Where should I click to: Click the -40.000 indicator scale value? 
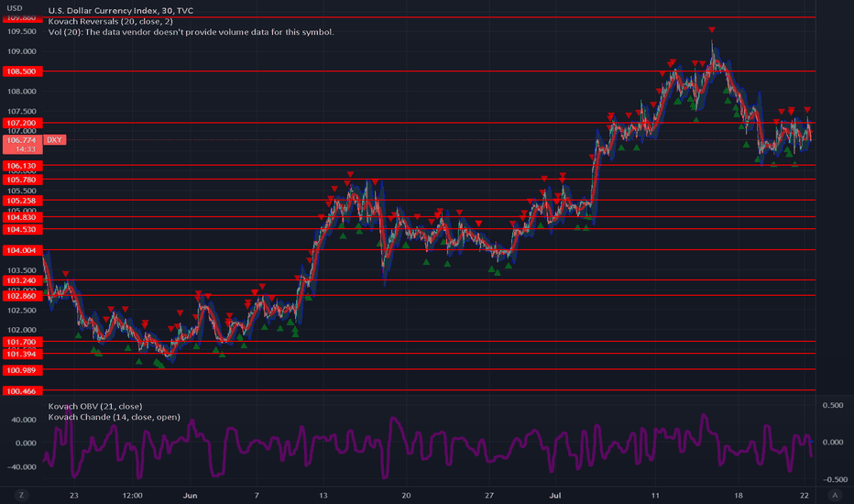pyautogui.click(x=22, y=467)
